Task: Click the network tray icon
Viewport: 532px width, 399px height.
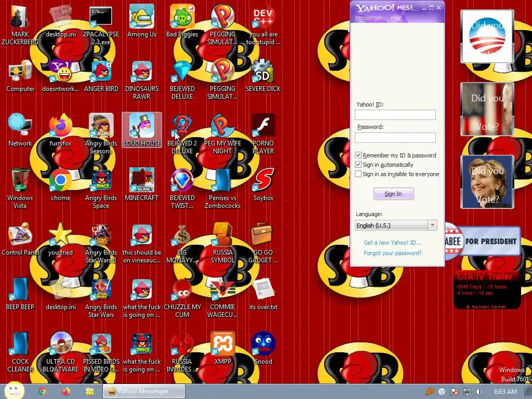Action: (x=467, y=392)
